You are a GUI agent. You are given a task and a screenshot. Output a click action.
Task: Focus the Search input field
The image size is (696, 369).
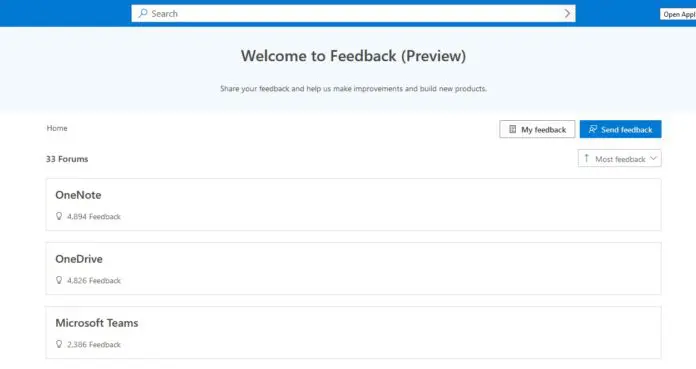point(353,13)
